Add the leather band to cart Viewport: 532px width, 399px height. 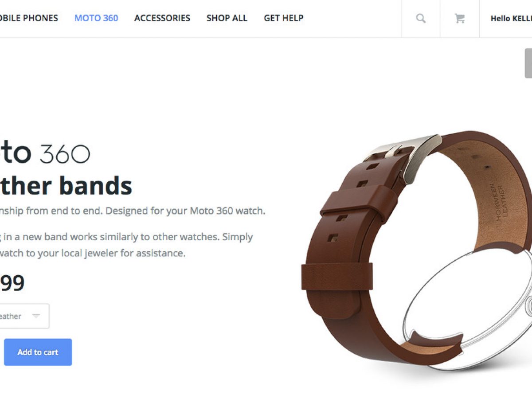coord(38,352)
